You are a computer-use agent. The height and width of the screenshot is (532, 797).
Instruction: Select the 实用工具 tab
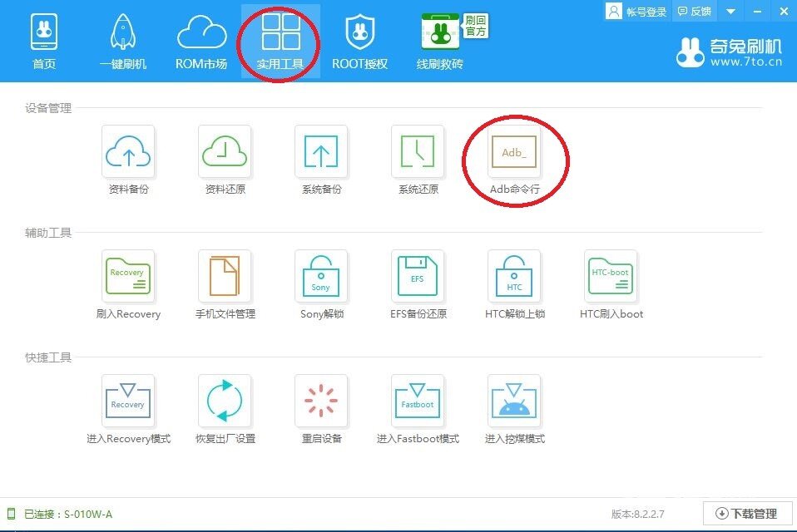[280, 42]
